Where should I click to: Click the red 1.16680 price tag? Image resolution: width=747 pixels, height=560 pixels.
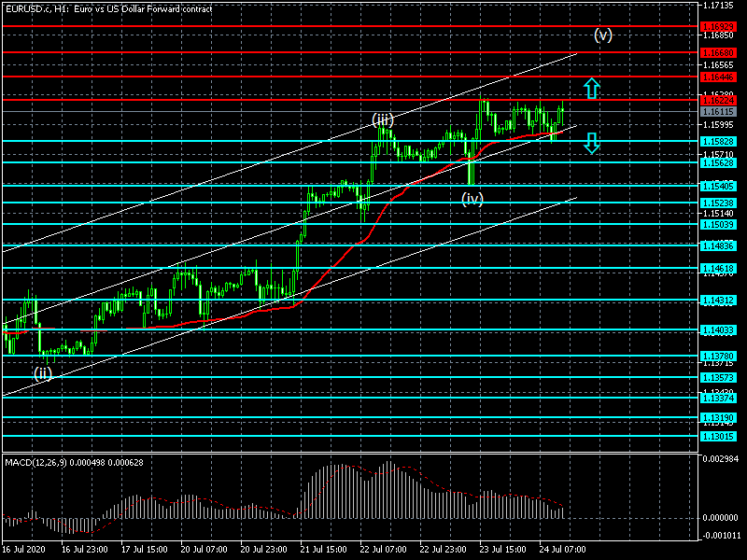719,53
